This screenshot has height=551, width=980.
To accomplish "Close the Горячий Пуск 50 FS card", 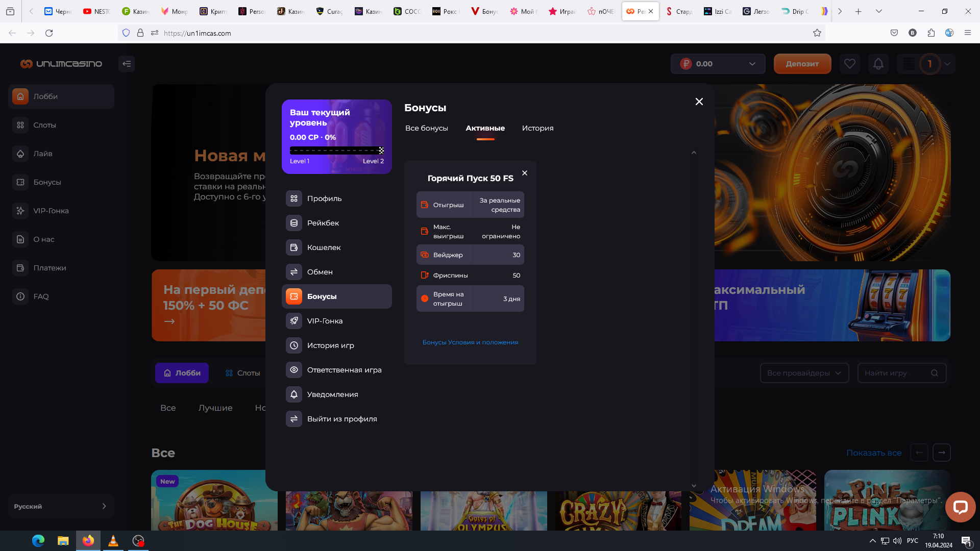I will [525, 173].
